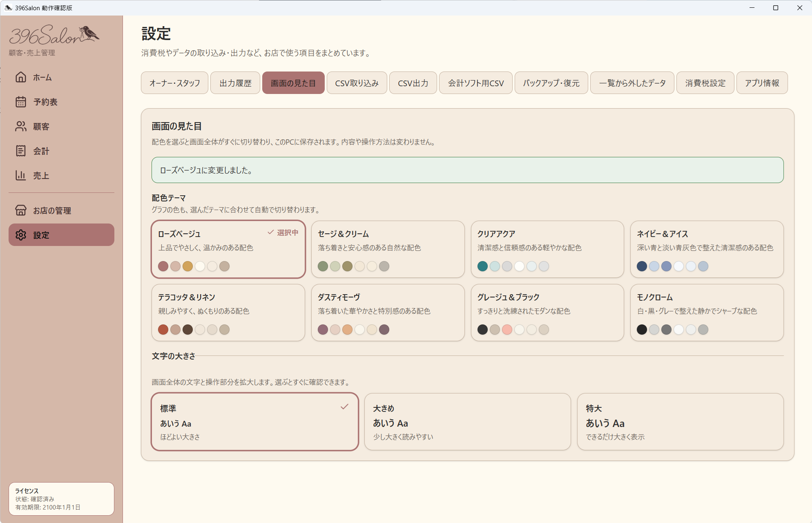Click the Home house icon in sidebar
This screenshot has height=523, width=812.
[21, 77]
